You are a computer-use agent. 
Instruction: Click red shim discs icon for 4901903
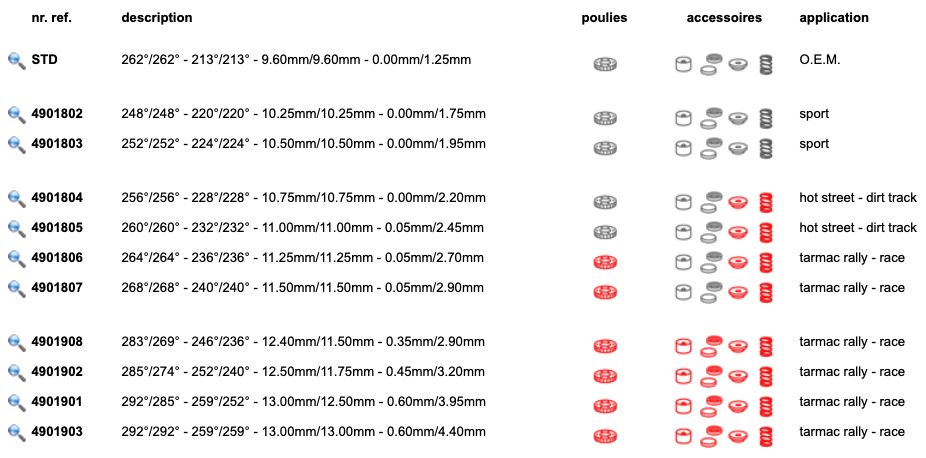712,436
